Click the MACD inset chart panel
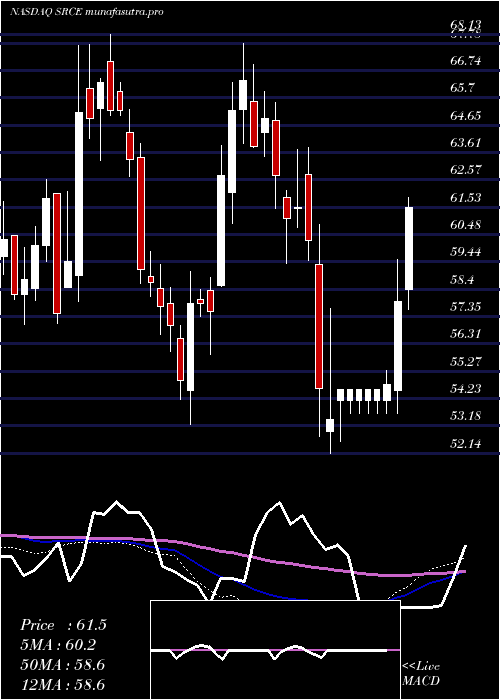This screenshot has height=700, width=500. tap(275, 650)
